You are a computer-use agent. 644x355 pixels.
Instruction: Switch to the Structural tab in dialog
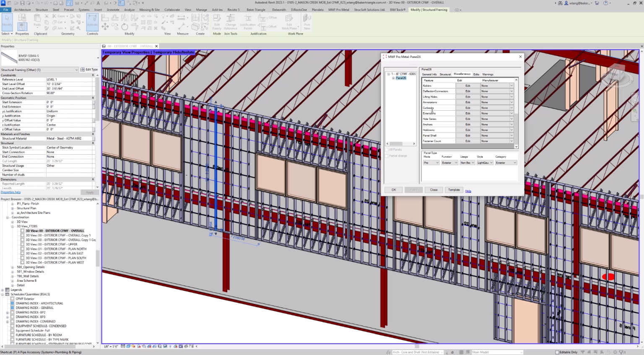(445, 74)
